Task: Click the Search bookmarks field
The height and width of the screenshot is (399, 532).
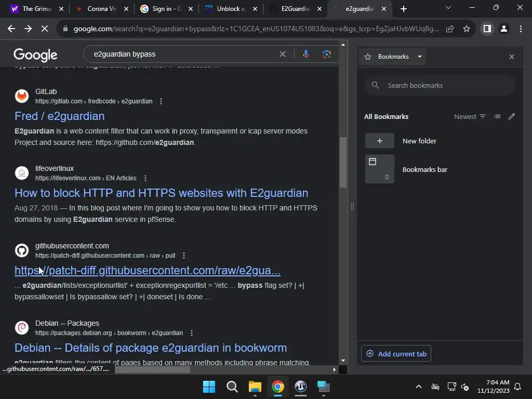Action: click(440, 85)
